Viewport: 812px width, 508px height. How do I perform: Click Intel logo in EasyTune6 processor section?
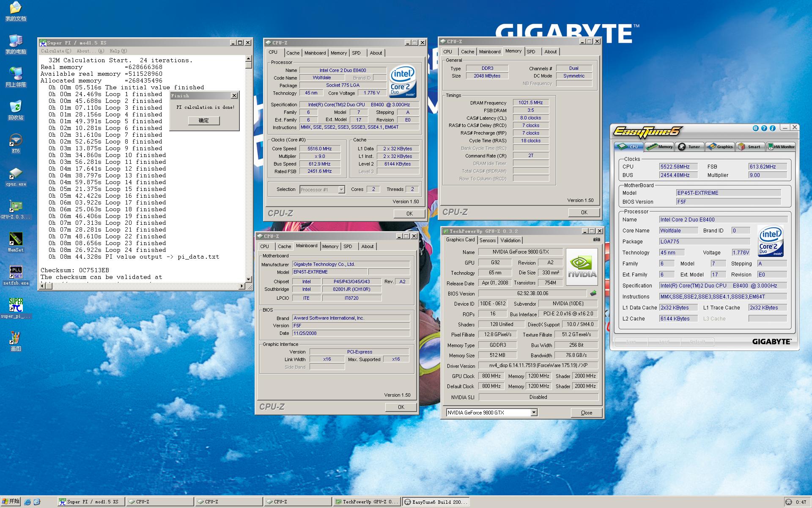point(771,241)
